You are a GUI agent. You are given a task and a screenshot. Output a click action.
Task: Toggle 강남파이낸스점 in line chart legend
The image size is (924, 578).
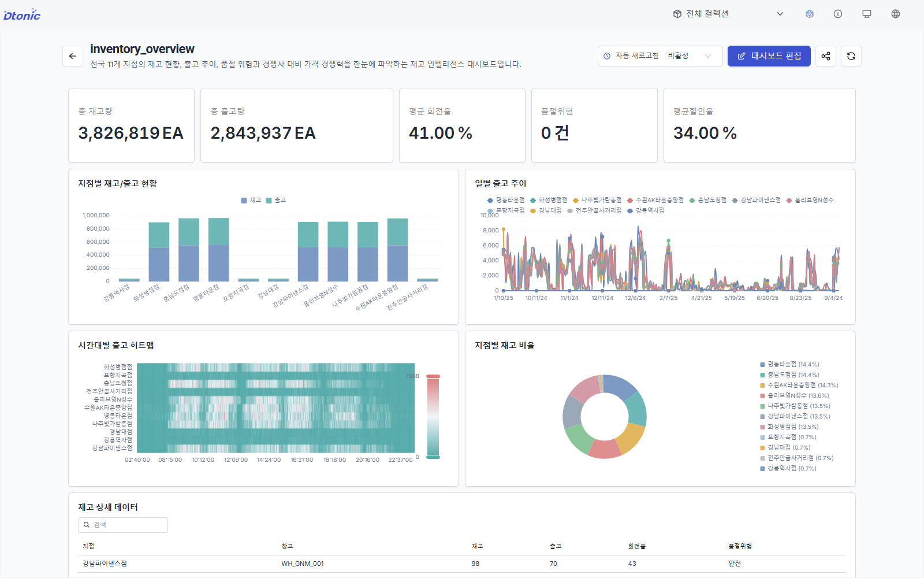[x=756, y=200]
